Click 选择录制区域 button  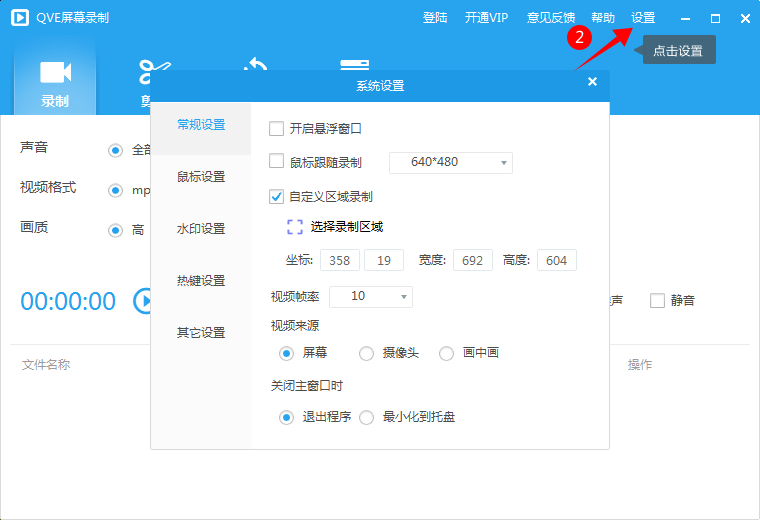(347, 227)
